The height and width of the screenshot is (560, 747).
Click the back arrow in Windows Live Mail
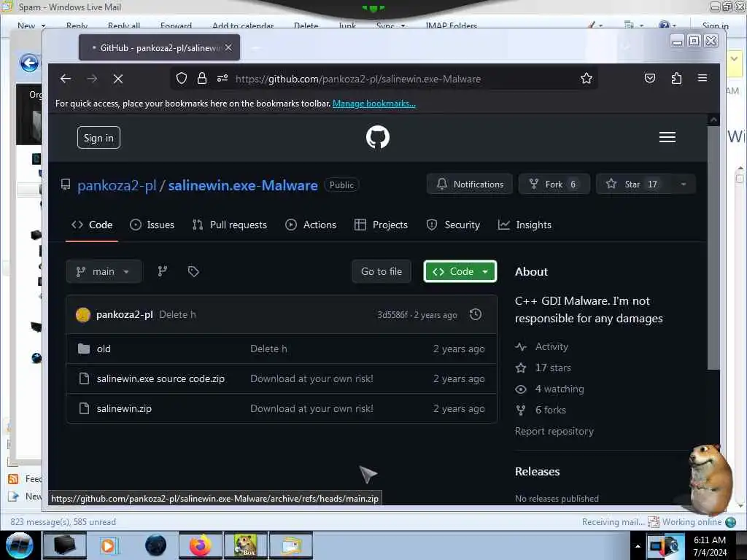(x=29, y=63)
